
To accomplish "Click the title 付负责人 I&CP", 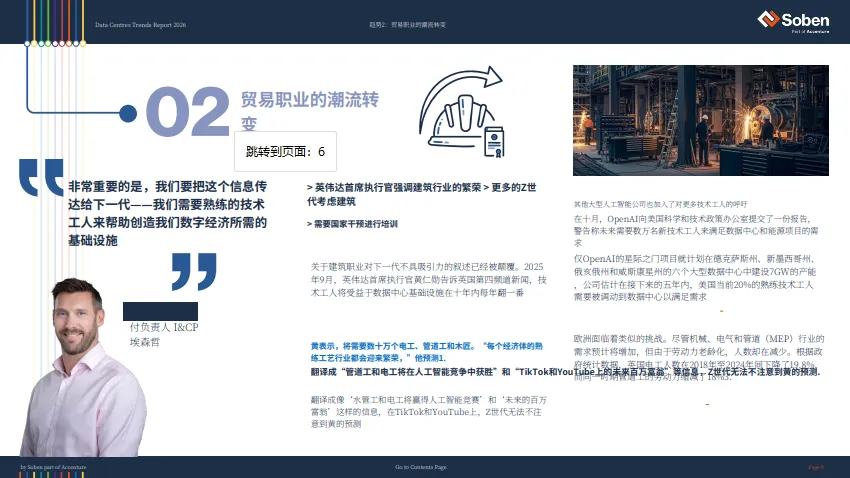I will pos(164,327).
